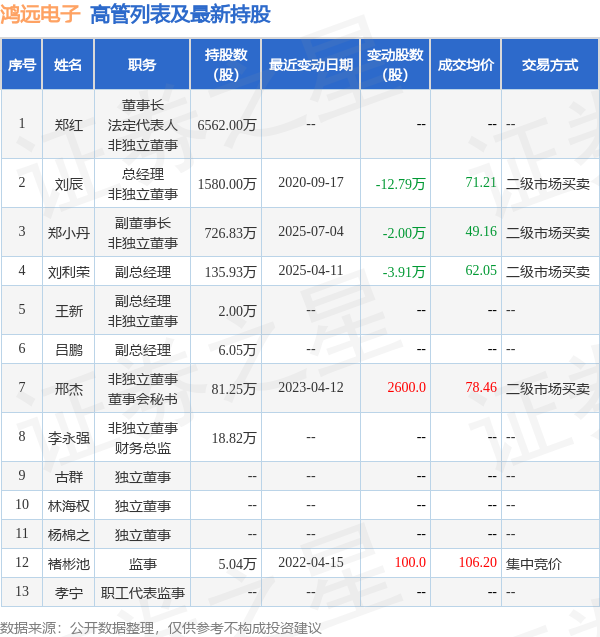600x637 pixels.
Task: Select the name 杨棉之
Action: (69, 535)
